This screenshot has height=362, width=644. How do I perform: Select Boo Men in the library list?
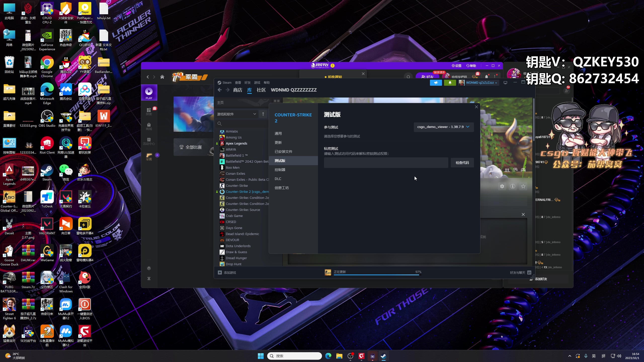[232, 168]
